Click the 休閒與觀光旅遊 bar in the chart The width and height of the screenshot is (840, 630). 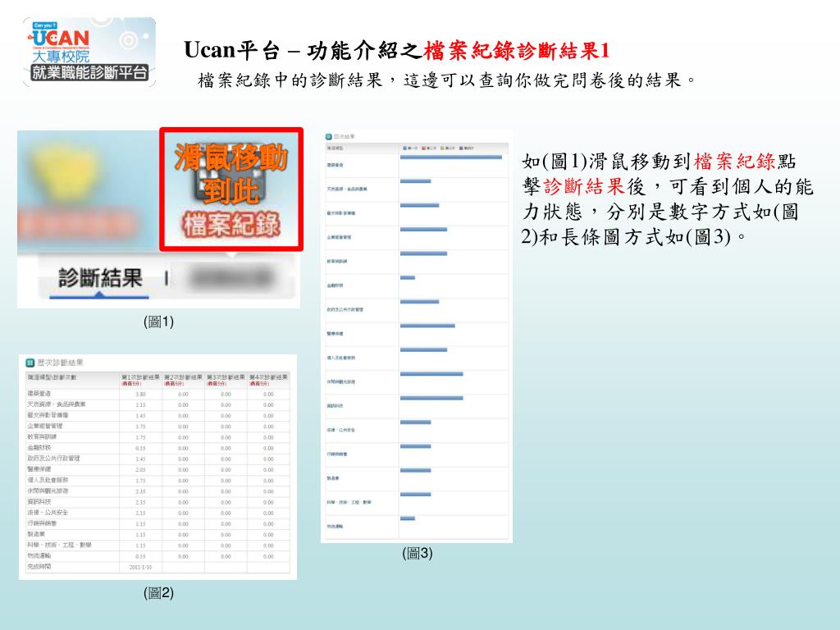coord(431,374)
